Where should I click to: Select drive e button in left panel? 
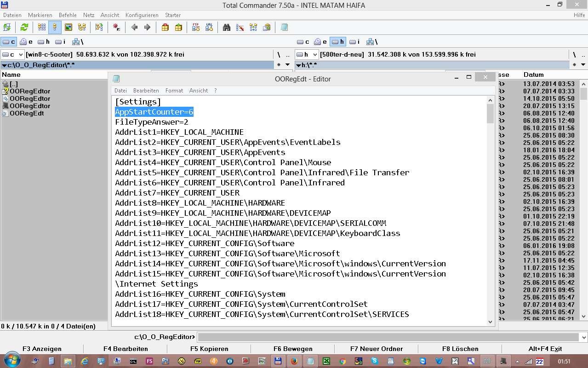[x=26, y=42]
